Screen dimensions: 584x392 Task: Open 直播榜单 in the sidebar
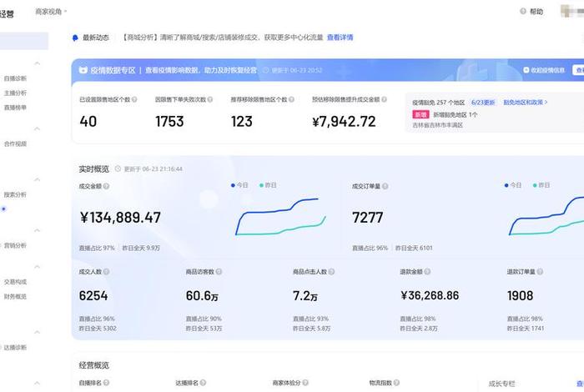pos(15,108)
